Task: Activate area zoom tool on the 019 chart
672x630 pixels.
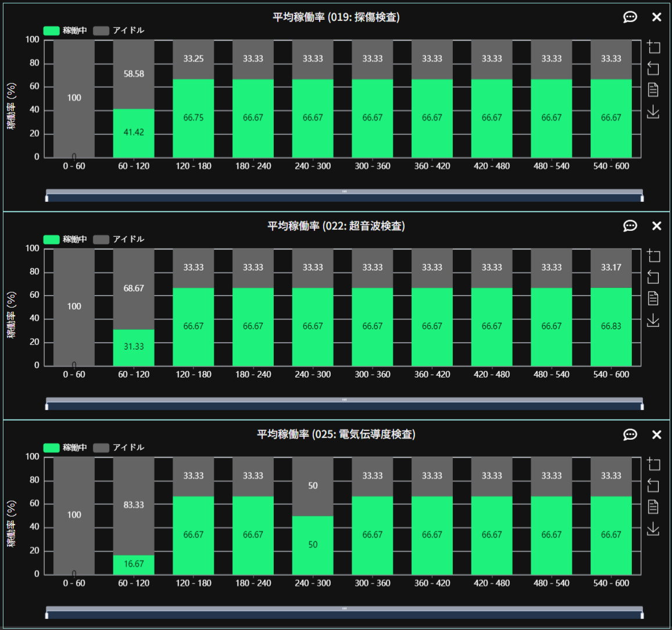Action: click(x=653, y=47)
